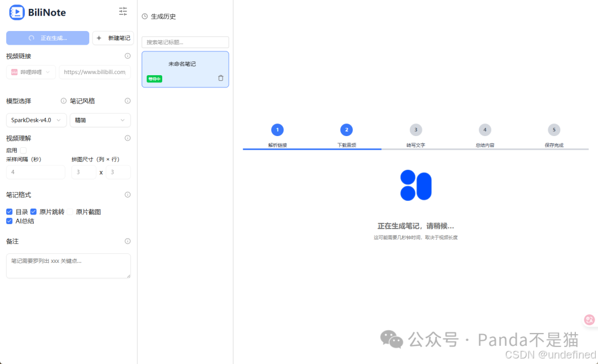Click the translate floating icon at right edge
This screenshot has width=598, height=364.
[x=589, y=320]
